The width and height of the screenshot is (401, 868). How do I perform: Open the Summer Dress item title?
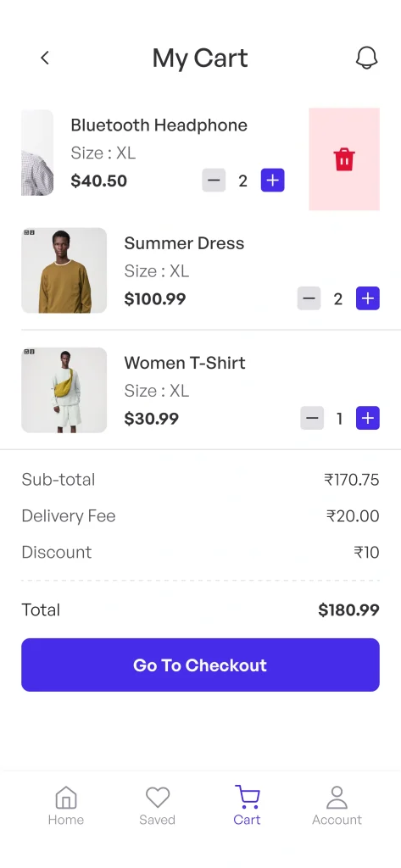pyautogui.click(x=184, y=243)
